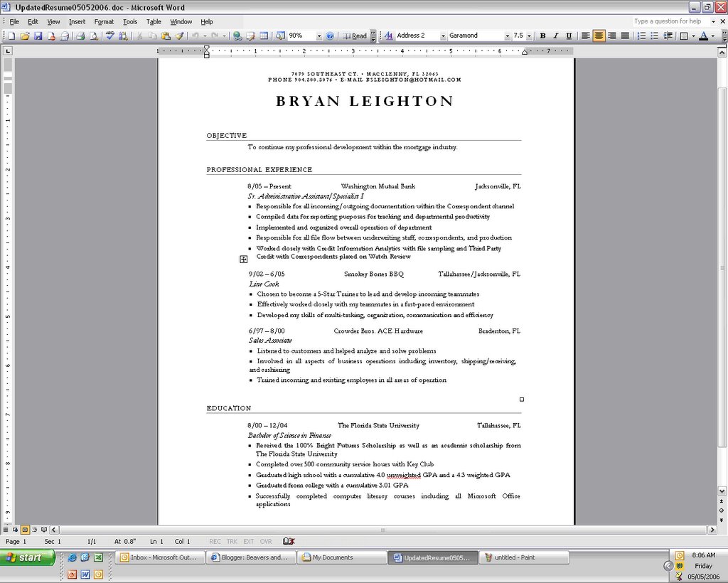Toggle the Document Map icon

[280, 36]
